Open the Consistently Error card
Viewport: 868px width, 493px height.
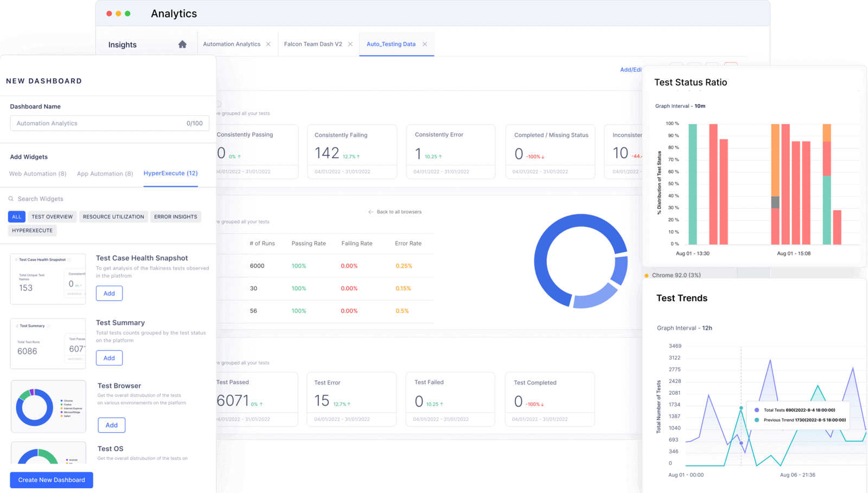451,151
